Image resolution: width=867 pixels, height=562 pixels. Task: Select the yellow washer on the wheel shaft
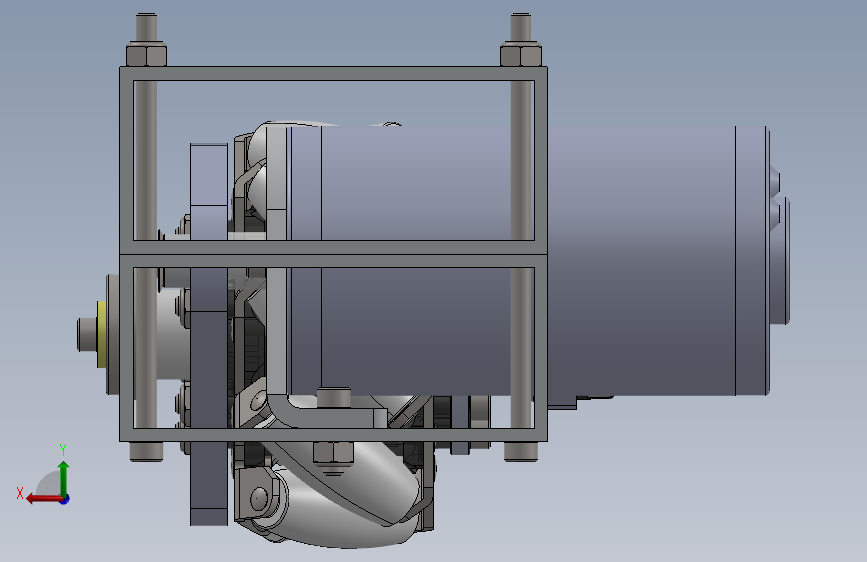point(102,334)
